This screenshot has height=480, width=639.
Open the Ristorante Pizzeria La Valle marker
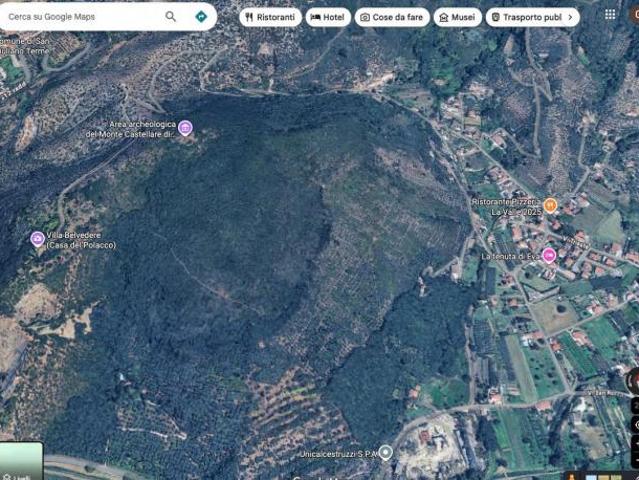click(x=550, y=205)
